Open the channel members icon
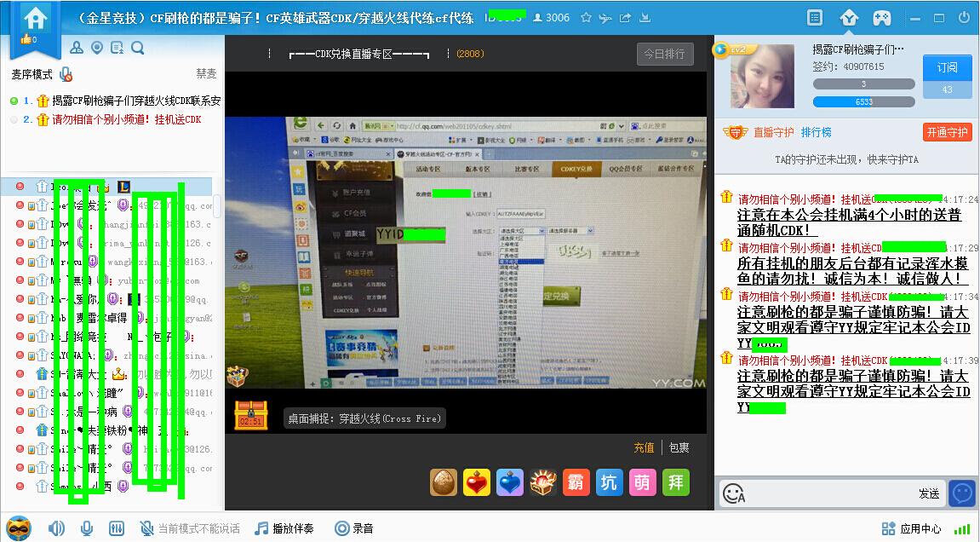 (x=77, y=48)
